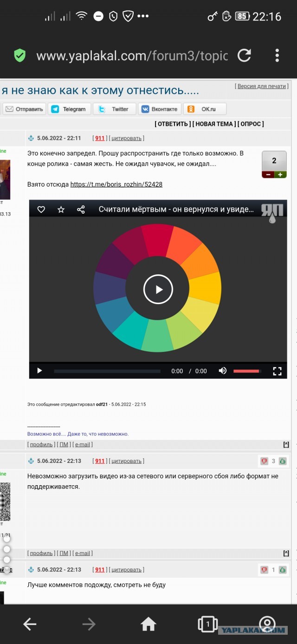Share the topic on Вконтакте
Screen dimensions: 297x644
tap(159, 109)
